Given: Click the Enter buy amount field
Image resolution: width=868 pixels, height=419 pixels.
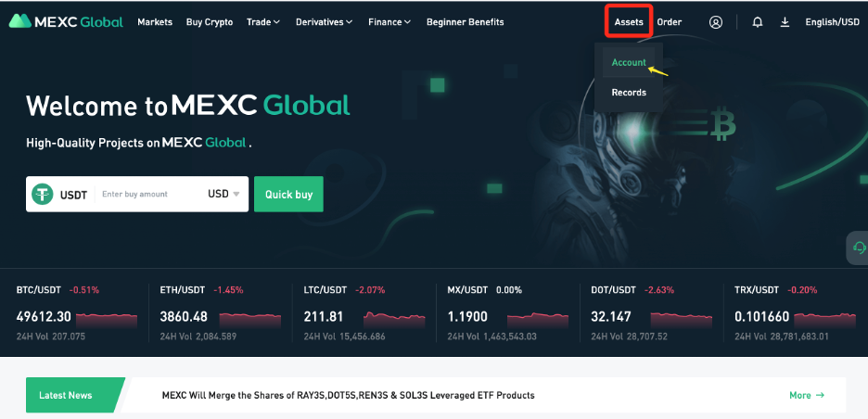Looking at the screenshot, I should 148,195.
